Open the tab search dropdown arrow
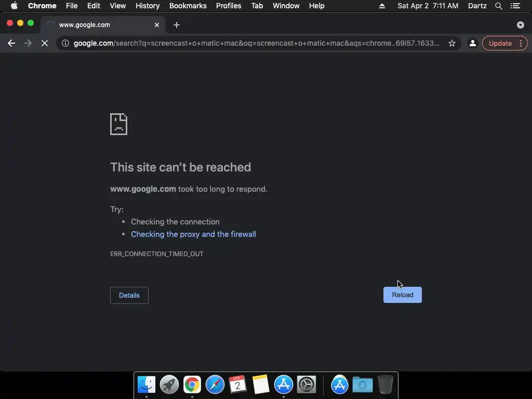 (520, 25)
